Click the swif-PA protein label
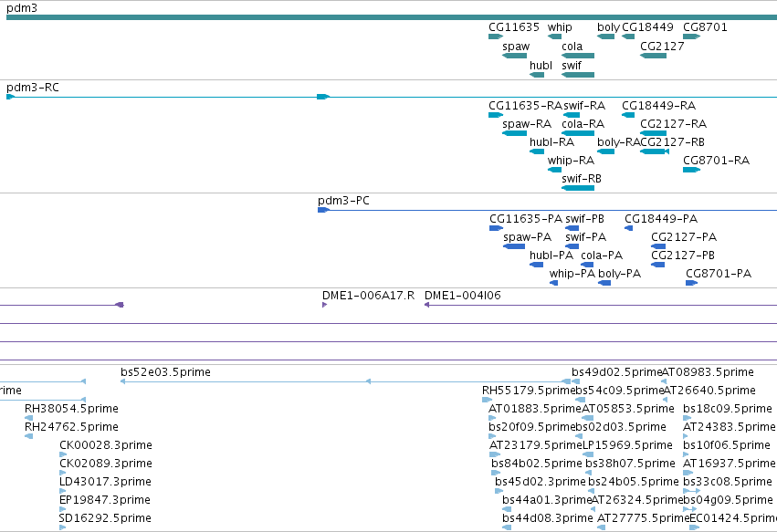This screenshot has height=532, width=777. (586, 237)
